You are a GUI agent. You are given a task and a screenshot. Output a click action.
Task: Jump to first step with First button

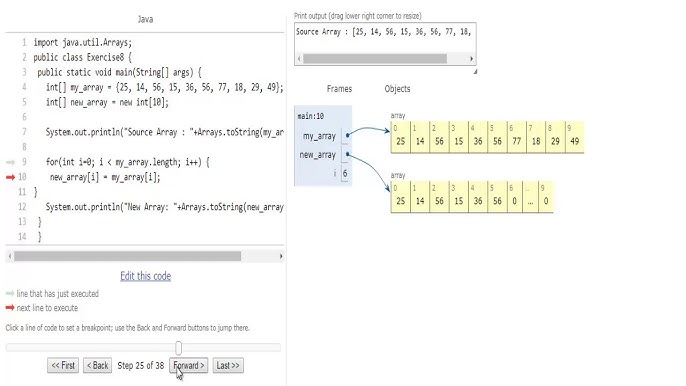click(63, 365)
